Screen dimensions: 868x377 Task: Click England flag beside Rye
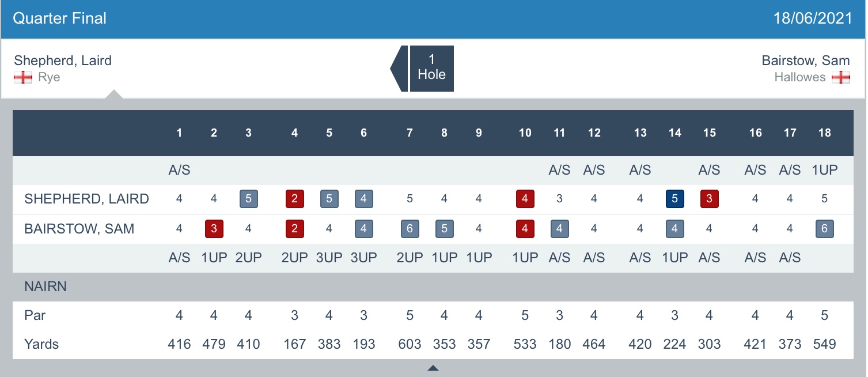23,78
